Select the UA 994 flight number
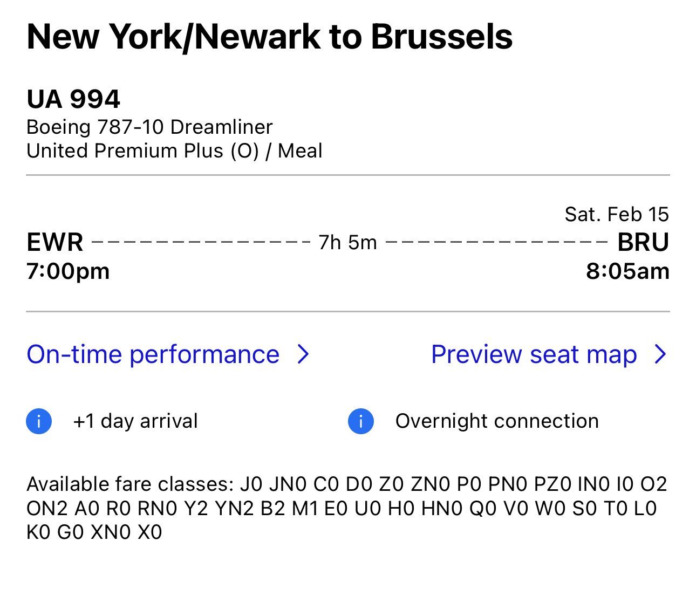Image resolution: width=696 pixels, height=616 pixels. [73, 99]
